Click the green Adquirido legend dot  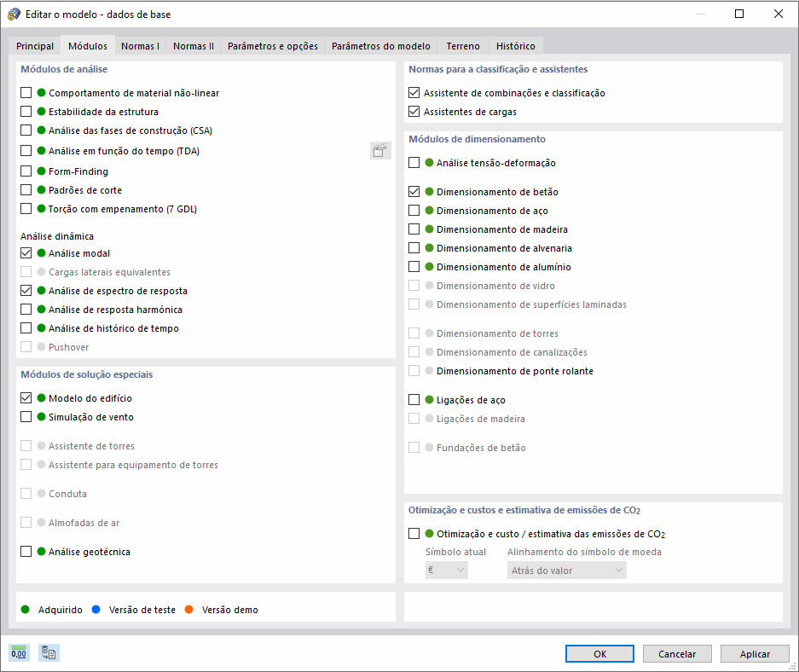26,609
